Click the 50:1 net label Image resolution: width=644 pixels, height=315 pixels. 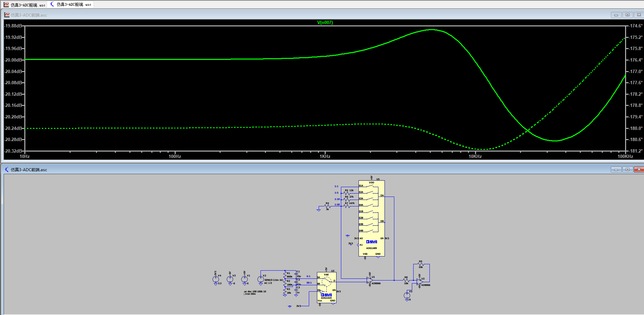309,283
